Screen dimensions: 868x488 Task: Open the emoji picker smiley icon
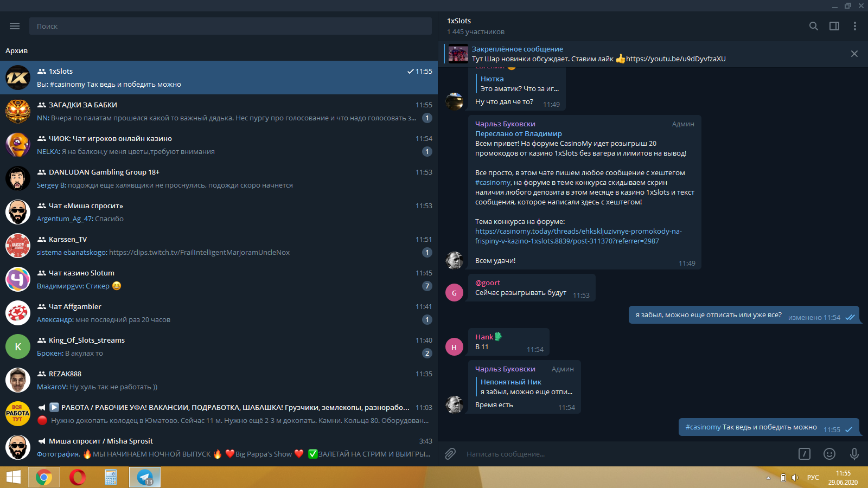[x=829, y=454]
